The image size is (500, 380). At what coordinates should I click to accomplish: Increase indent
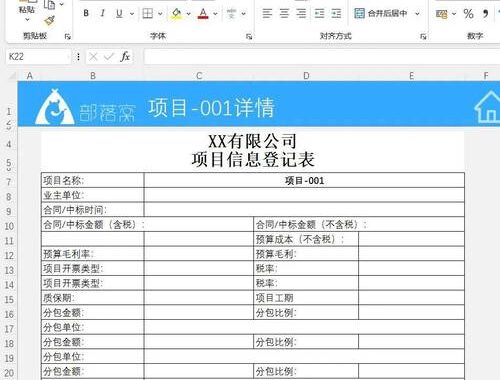(x=336, y=13)
